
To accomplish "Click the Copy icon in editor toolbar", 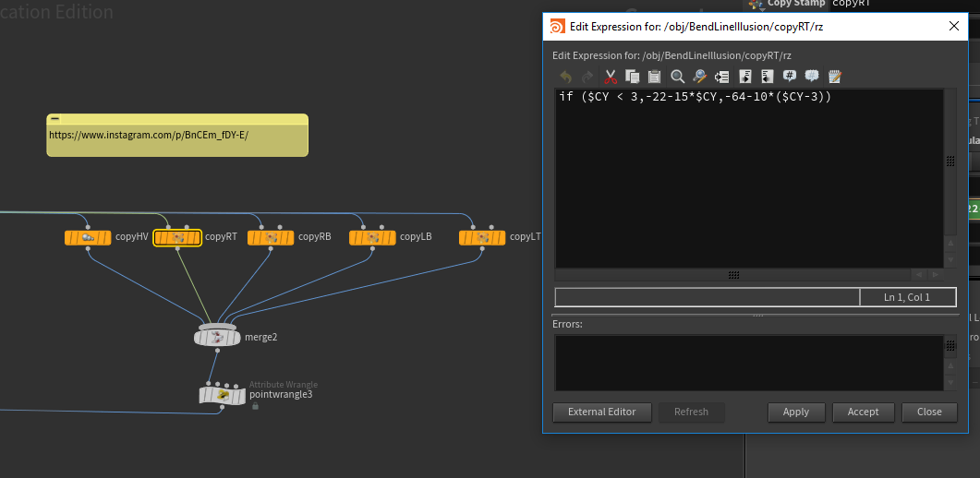I will (633, 77).
